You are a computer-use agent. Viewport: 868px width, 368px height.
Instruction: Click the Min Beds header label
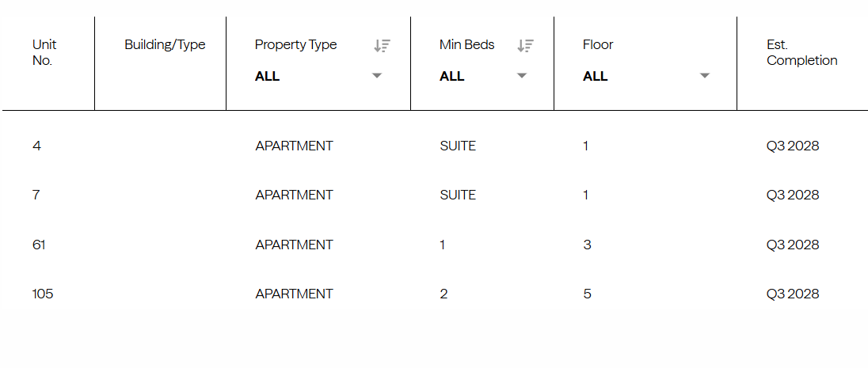click(466, 45)
